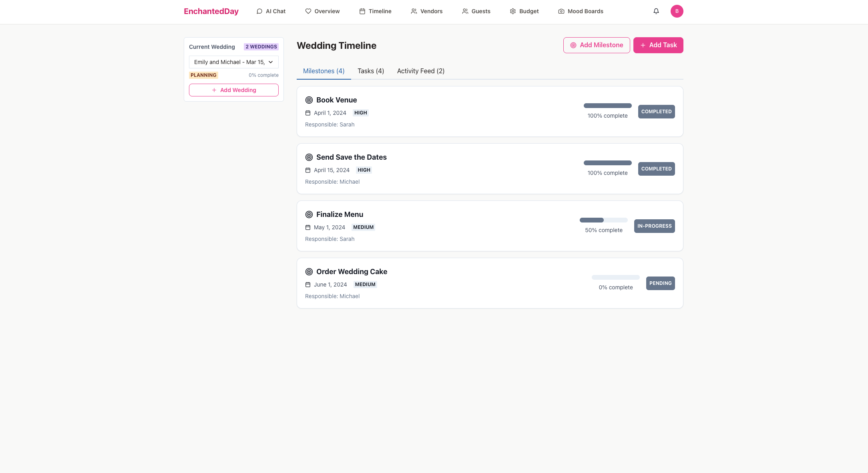This screenshot has width=868, height=473.
Task: Click the PENDING badge on Order Wedding Cake
Action: click(660, 283)
